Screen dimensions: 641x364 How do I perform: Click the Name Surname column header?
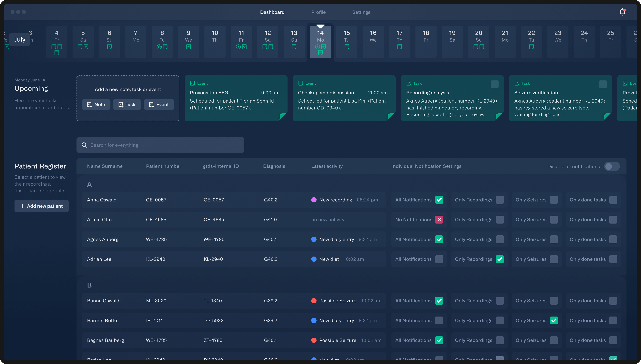pos(105,166)
